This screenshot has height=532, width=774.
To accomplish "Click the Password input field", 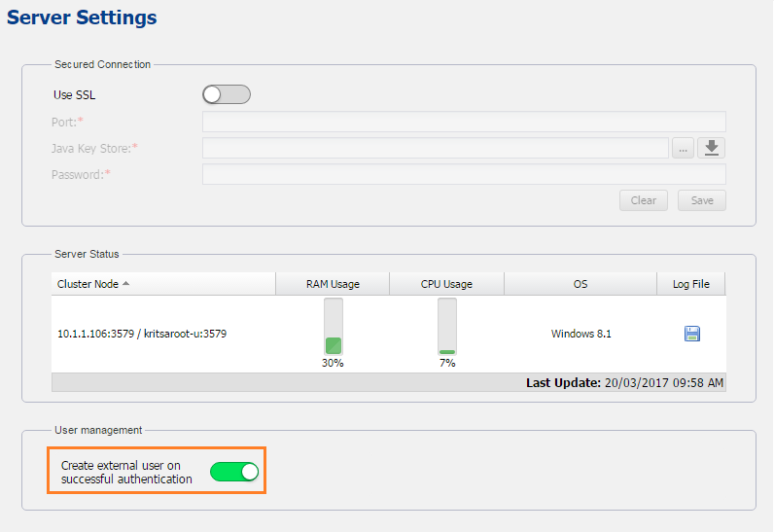I will click(x=464, y=174).
